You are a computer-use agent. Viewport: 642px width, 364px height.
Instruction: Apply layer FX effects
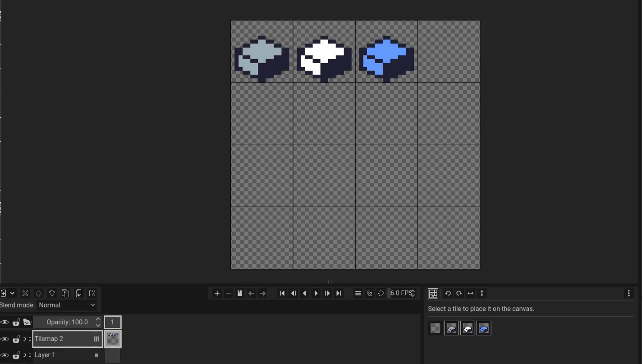tap(92, 293)
